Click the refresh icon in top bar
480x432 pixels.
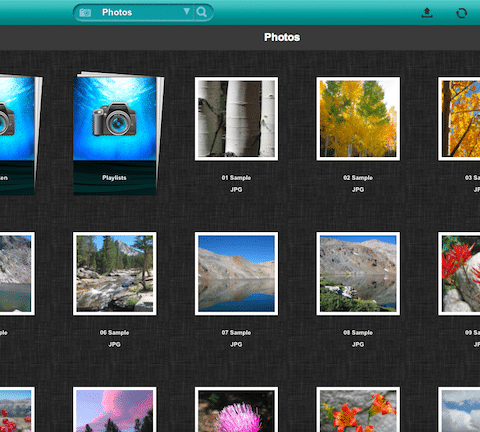tap(462, 13)
